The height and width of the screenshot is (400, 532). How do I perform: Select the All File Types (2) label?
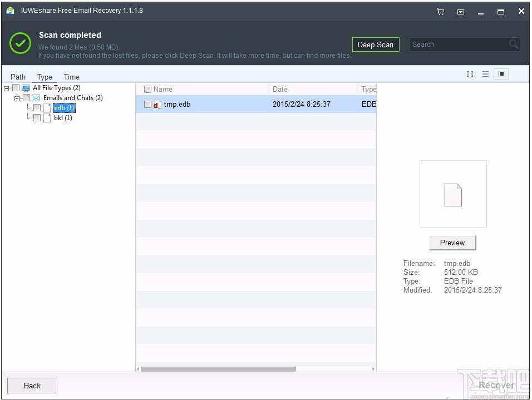(x=57, y=88)
